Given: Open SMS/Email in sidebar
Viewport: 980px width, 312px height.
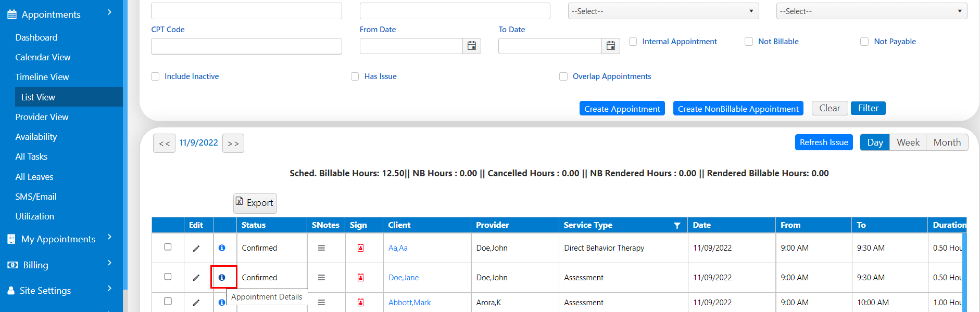Looking at the screenshot, I should tap(36, 197).
